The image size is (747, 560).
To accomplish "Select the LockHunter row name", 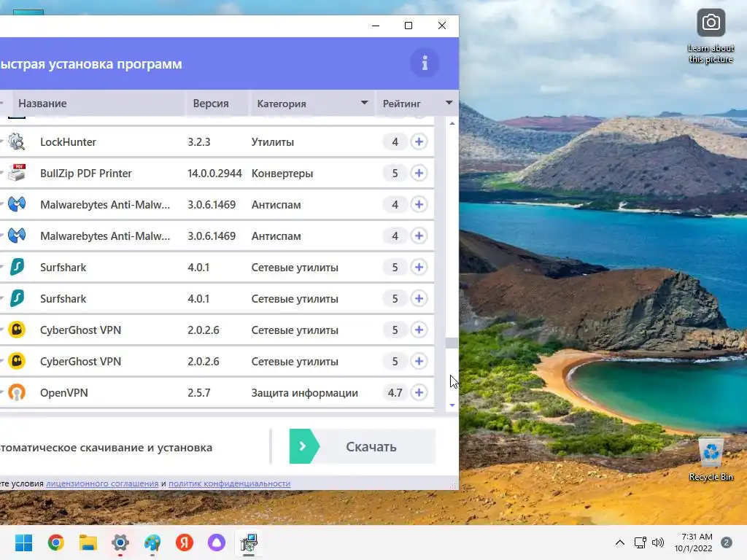I will [x=68, y=142].
